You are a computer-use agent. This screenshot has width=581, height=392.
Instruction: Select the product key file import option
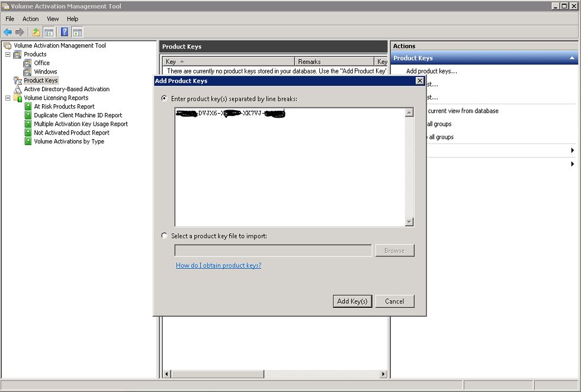[163, 236]
